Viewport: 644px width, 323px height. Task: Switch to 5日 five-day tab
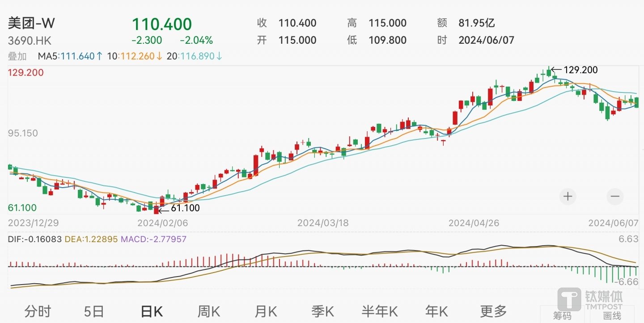click(93, 311)
